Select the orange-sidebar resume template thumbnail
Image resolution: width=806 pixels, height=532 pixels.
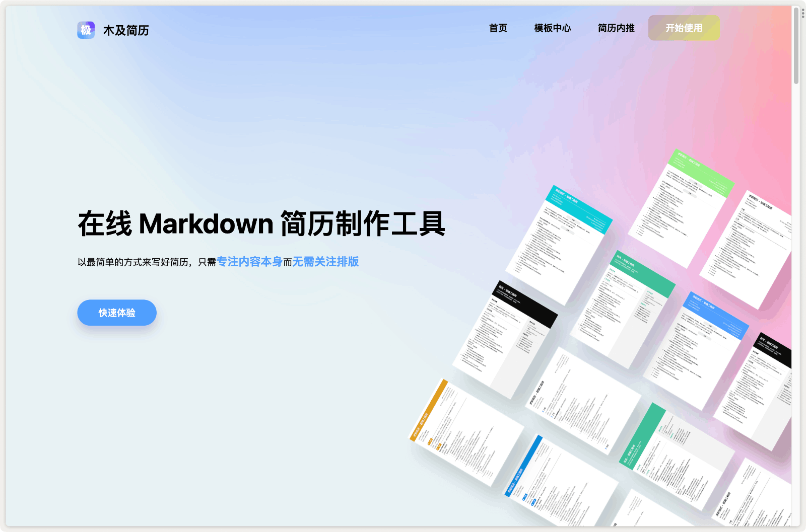pyautogui.click(x=466, y=433)
